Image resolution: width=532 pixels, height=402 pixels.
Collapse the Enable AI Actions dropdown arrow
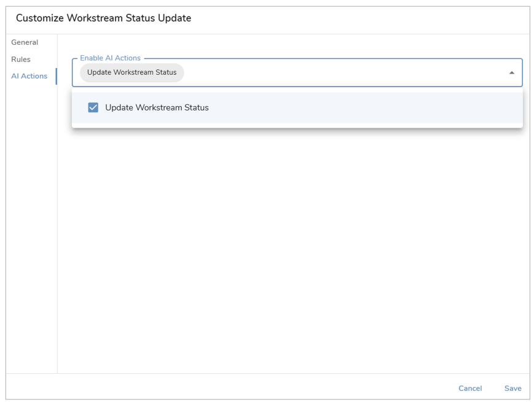(x=512, y=73)
